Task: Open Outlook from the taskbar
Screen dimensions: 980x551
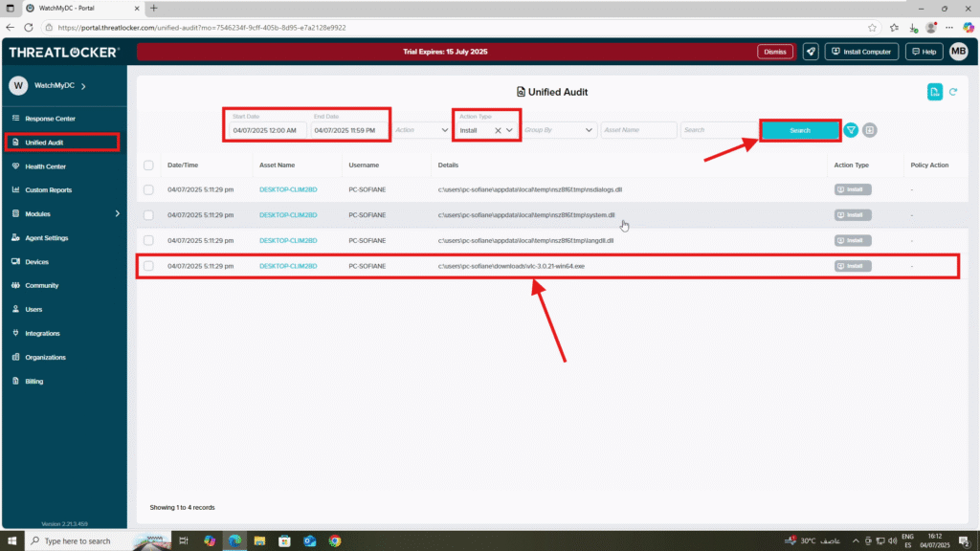Action: pyautogui.click(x=310, y=541)
